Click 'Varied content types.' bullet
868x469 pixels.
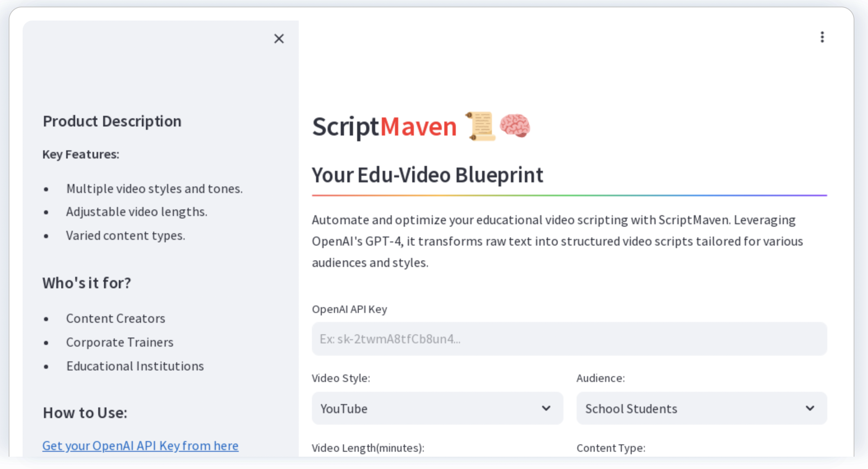126,235
